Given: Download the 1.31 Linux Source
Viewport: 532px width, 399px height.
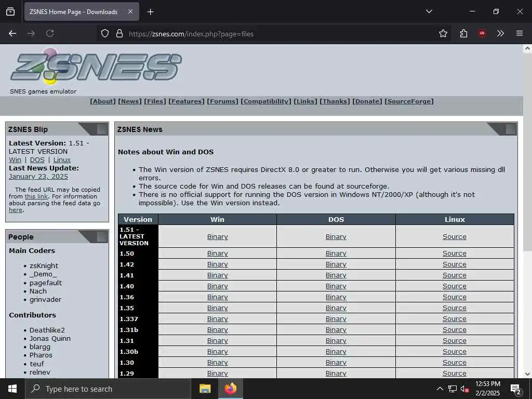Looking at the screenshot, I should (454, 341).
